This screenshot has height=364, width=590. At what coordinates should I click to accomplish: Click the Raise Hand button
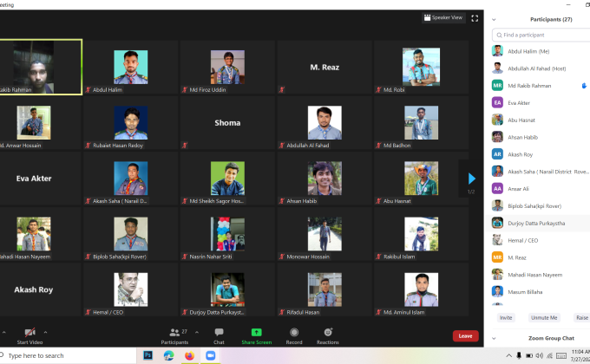pyautogui.click(x=581, y=318)
